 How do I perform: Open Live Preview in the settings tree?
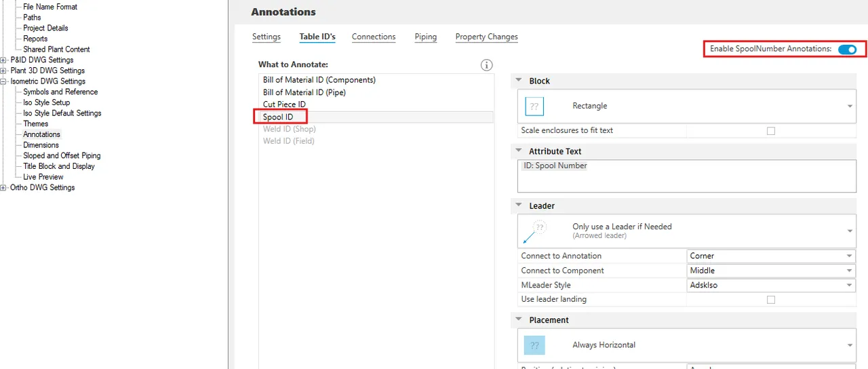(x=43, y=177)
